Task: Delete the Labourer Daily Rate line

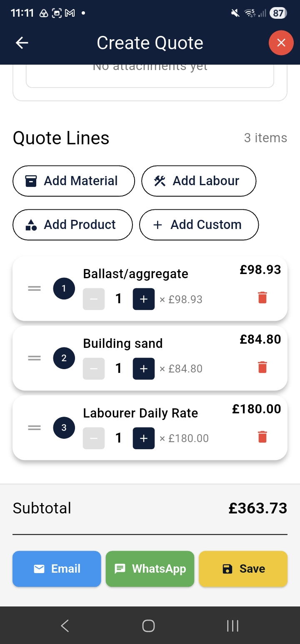Action: coord(262,437)
